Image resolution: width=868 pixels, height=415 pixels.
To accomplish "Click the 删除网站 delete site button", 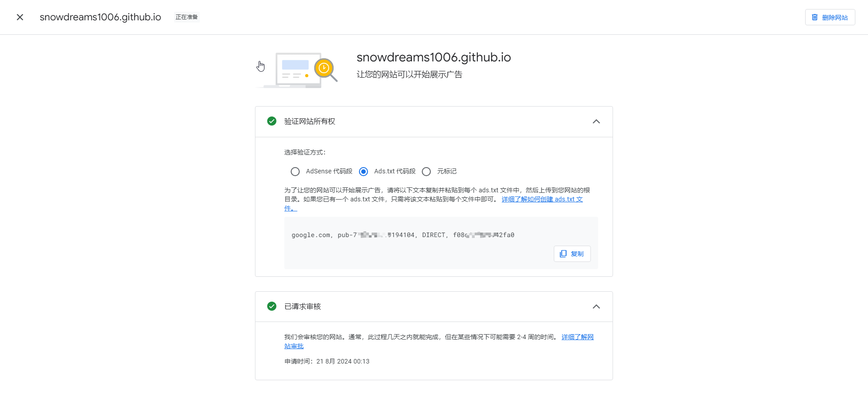I will (x=830, y=17).
